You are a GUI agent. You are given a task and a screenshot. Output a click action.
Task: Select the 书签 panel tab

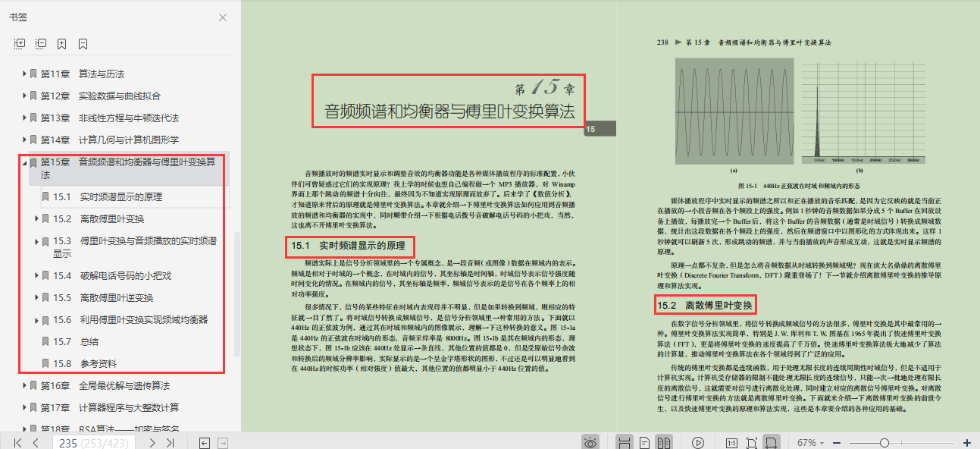18,17
